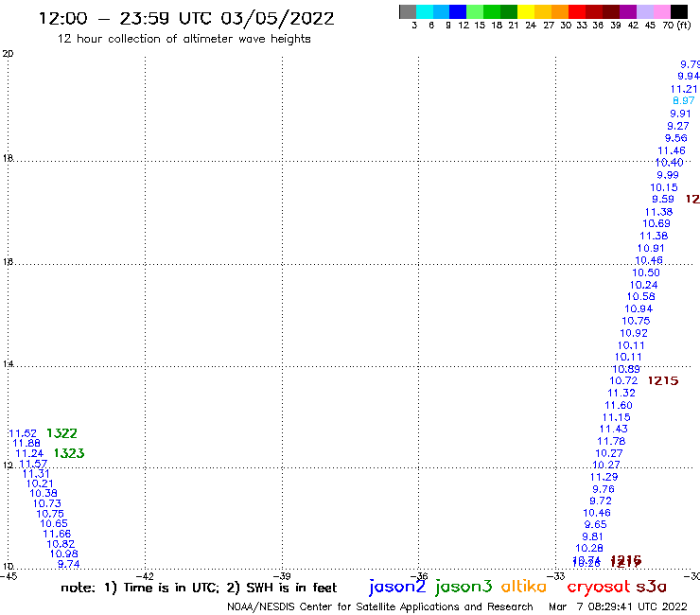The height and width of the screenshot is (615, 700).
Task: Select the '10.92' wave height reading
Action: pyautogui.click(x=634, y=333)
